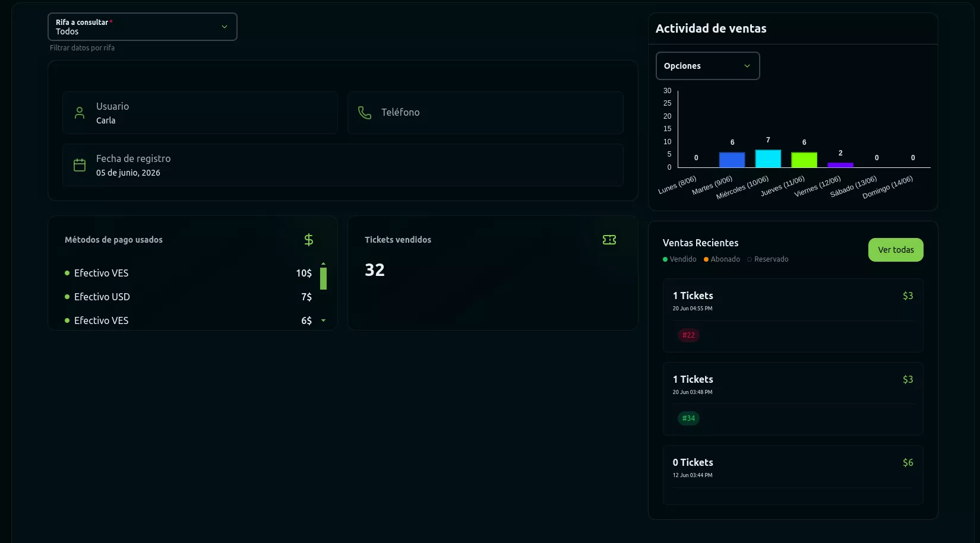980x543 pixels.
Task: Open the Rifa a consultar dropdown
Action: click(x=142, y=27)
